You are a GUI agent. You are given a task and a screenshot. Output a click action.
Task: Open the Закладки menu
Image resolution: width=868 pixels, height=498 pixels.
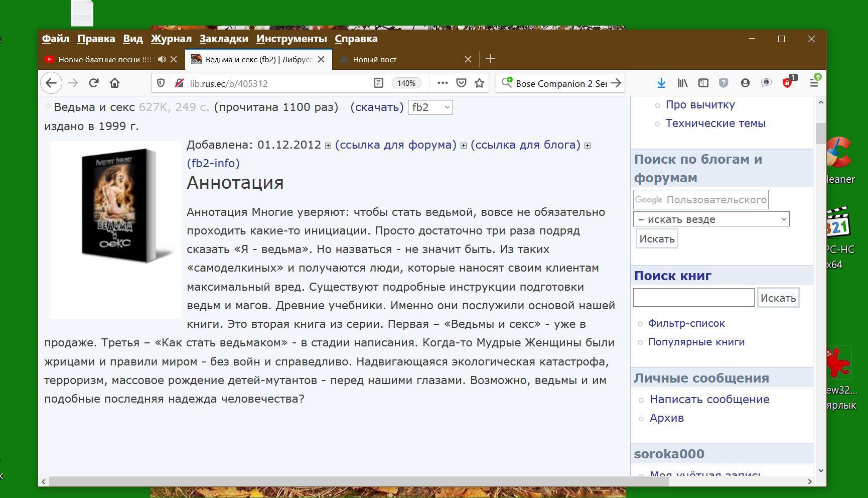(224, 39)
